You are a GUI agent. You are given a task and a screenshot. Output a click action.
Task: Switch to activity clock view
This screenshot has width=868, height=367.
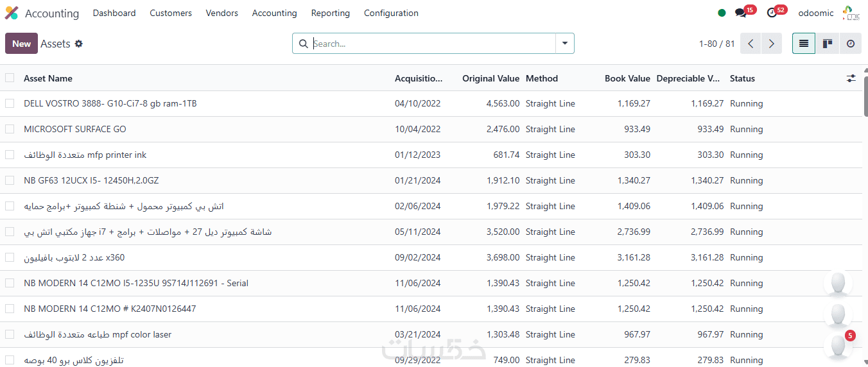(851, 44)
